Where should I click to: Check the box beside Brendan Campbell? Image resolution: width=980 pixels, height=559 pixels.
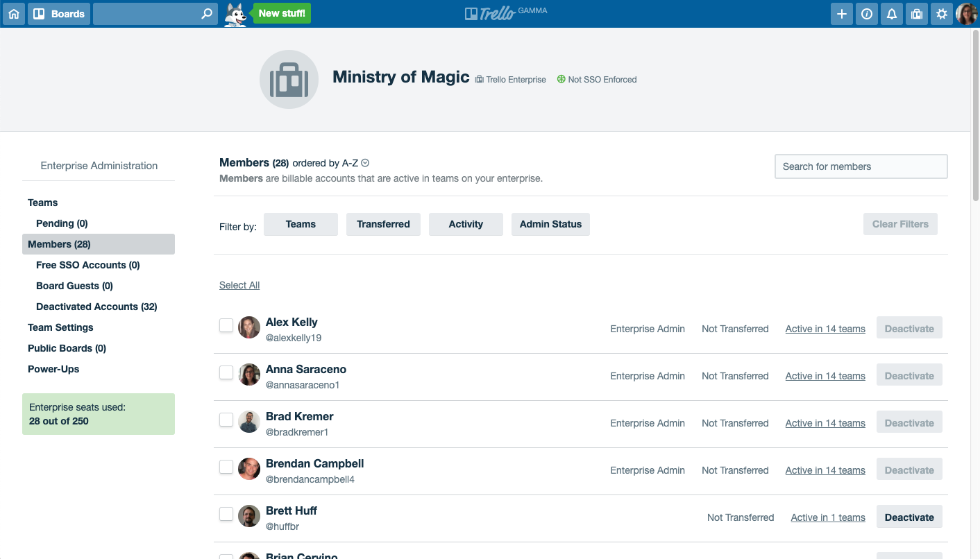(226, 467)
